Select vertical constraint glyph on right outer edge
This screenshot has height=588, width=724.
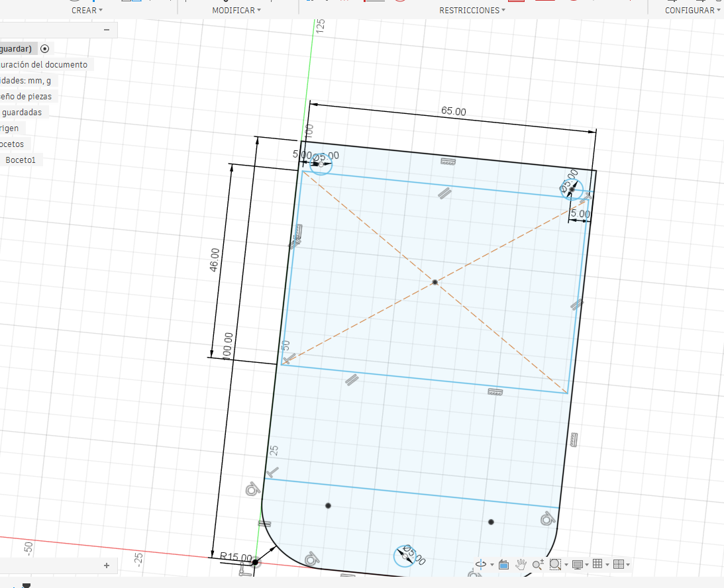(574, 440)
